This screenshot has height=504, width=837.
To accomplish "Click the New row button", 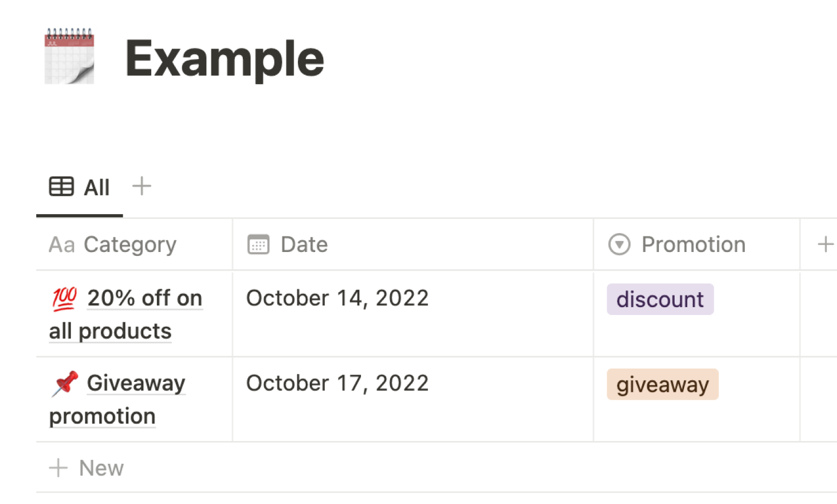I will point(86,468).
